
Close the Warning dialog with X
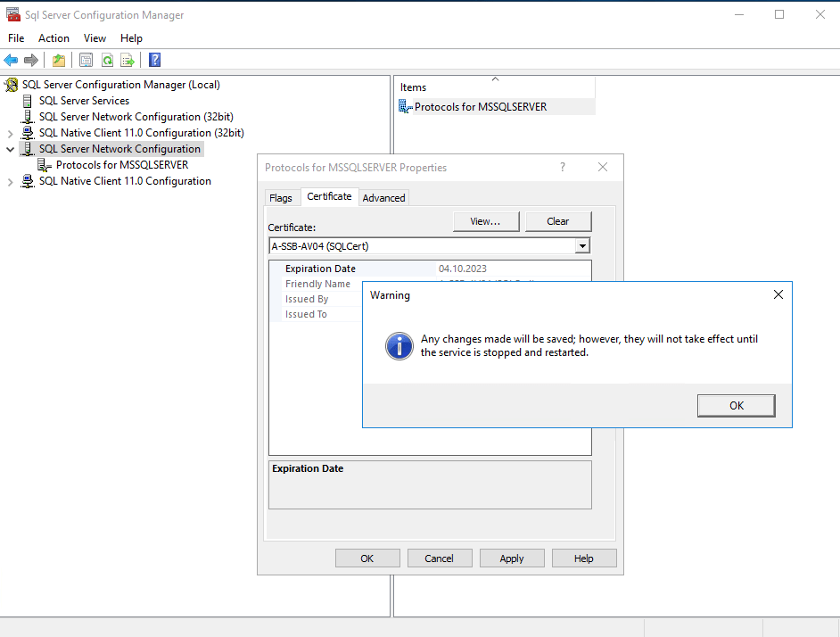tap(778, 295)
